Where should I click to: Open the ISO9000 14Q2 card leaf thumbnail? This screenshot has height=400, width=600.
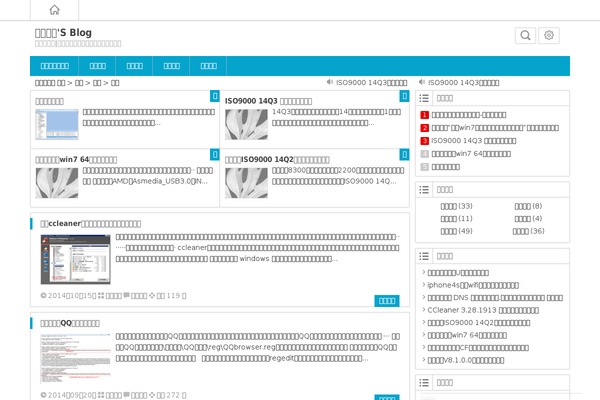[x=246, y=183]
